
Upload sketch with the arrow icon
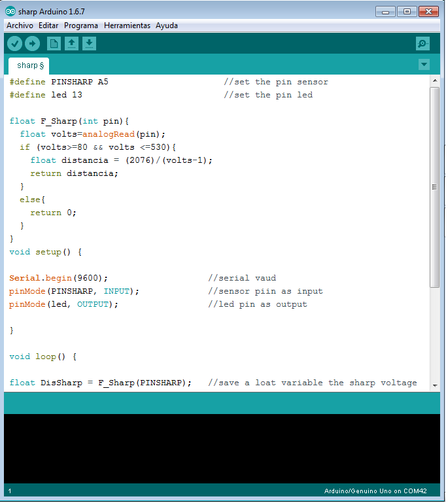coord(33,44)
